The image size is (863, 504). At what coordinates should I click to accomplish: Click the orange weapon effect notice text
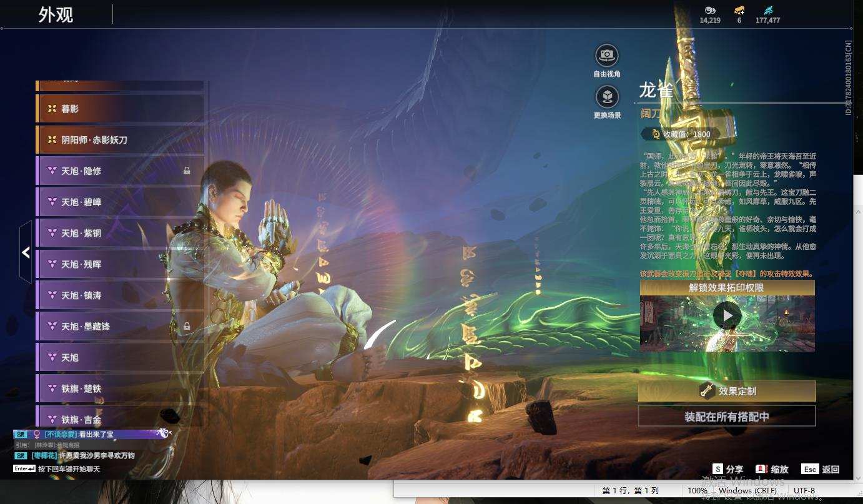(727, 274)
